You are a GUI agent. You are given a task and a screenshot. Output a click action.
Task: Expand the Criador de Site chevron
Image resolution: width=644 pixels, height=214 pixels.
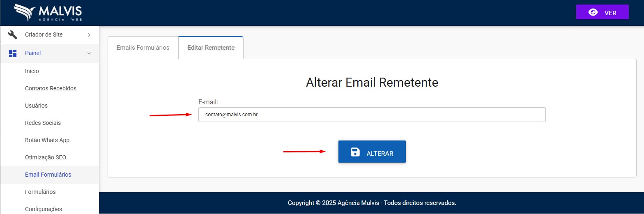point(89,35)
